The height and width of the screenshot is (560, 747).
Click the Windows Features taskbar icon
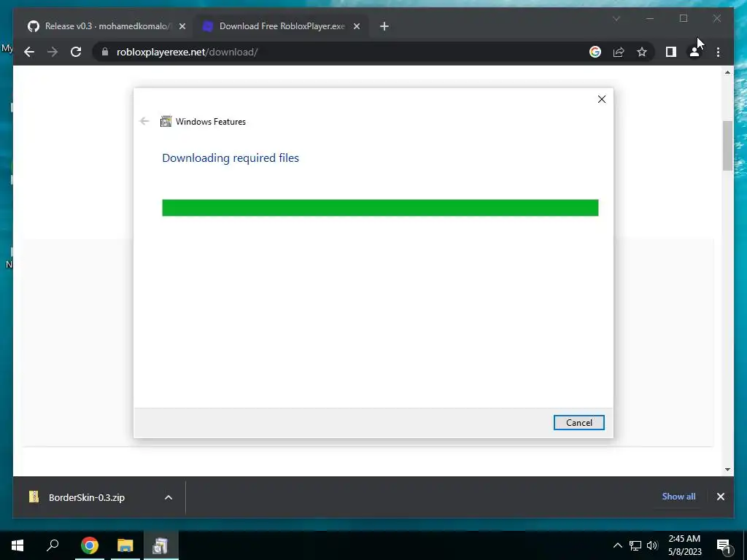tap(160, 545)
